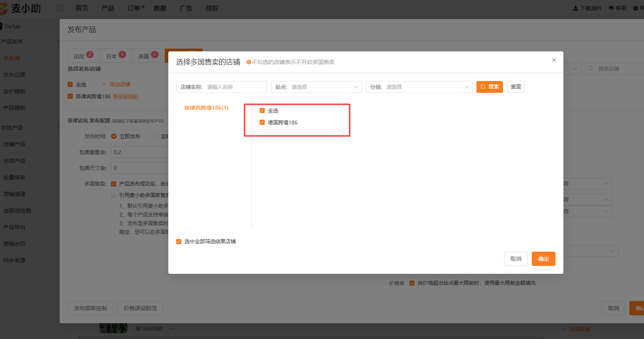Collapse 产品发布 sidebar section
The height and width of the screenshot is (339, 644).
(58, 41)
